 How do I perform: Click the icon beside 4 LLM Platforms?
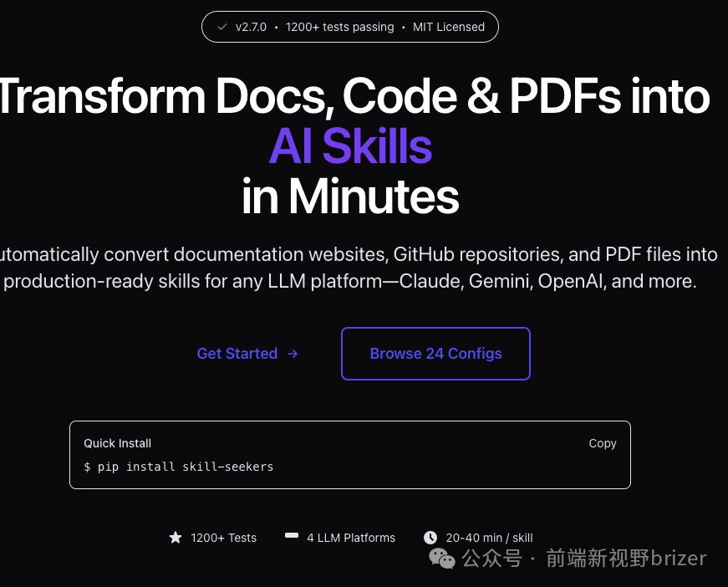pos(292,536)
